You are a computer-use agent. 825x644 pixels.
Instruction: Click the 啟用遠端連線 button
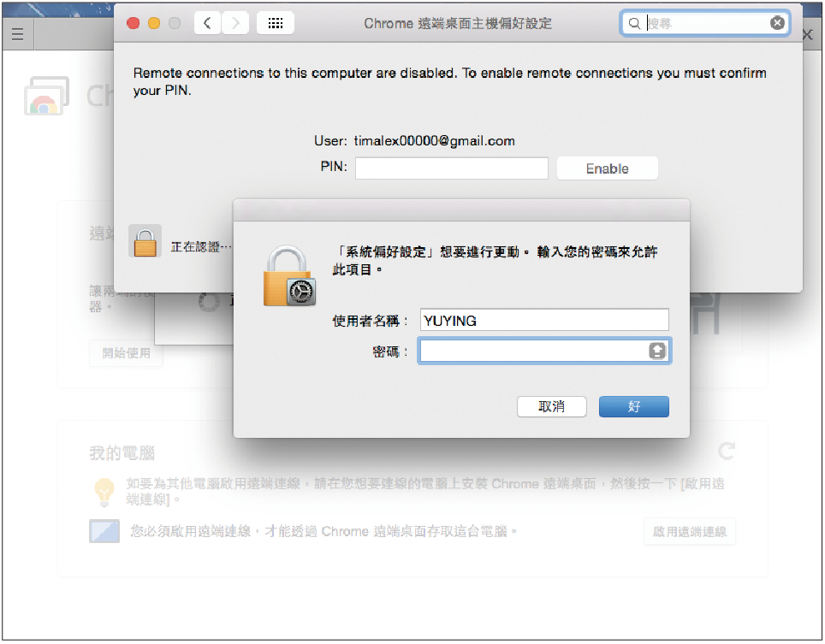[x=689, y=531]
